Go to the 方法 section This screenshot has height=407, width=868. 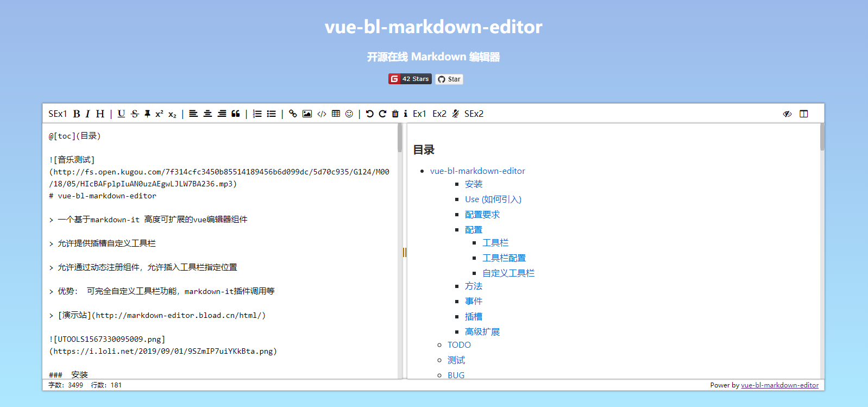point(474,286)
